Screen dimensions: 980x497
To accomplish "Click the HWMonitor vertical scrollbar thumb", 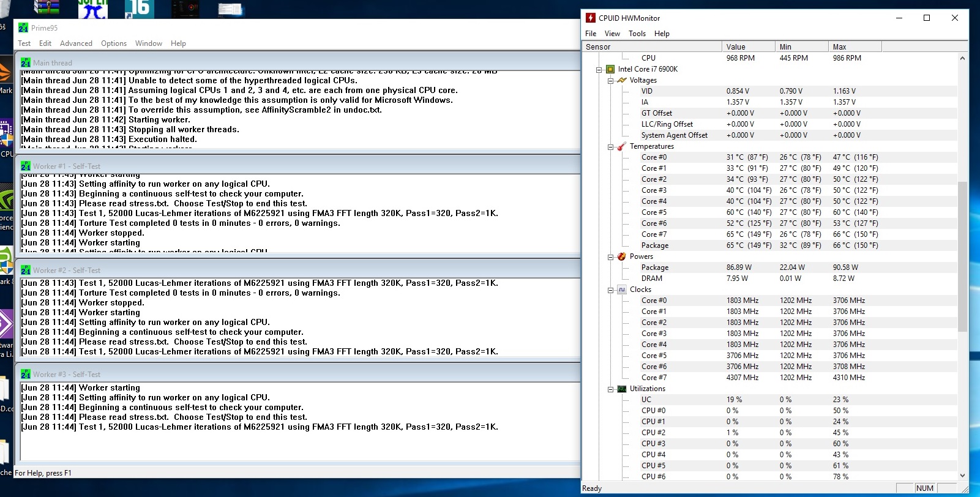I will (x=962, y=257).
